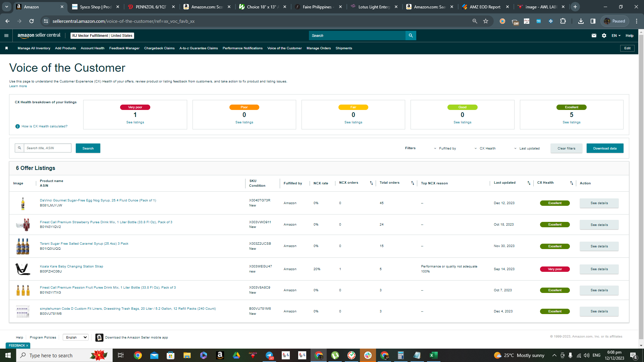Show hidden system tray icons

(x=554, y=355)
